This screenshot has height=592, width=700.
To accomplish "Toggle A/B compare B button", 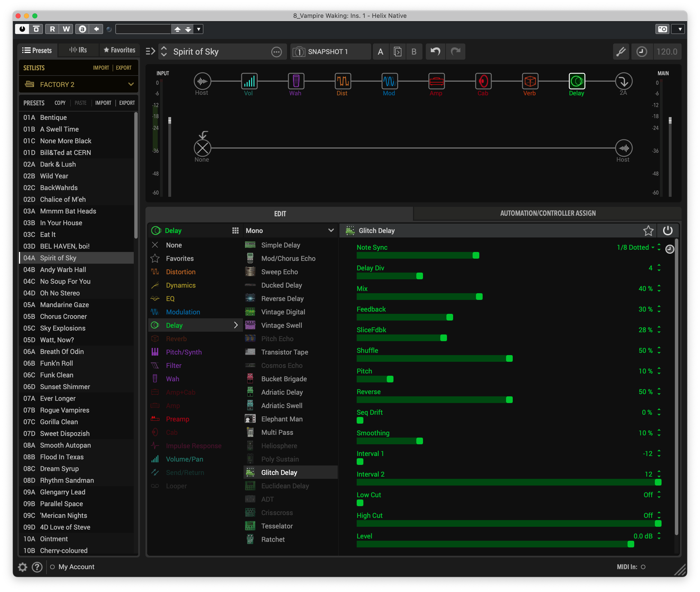I will (414, 52).
